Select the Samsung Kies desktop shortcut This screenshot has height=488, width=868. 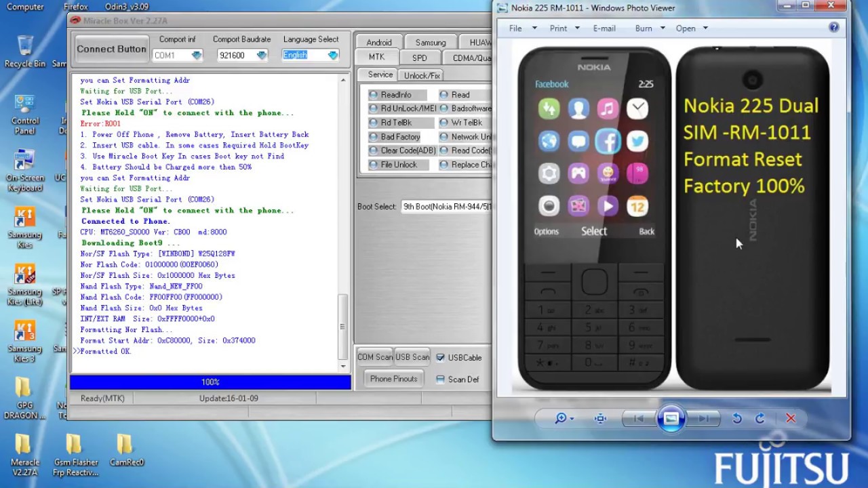click(25, 228)
